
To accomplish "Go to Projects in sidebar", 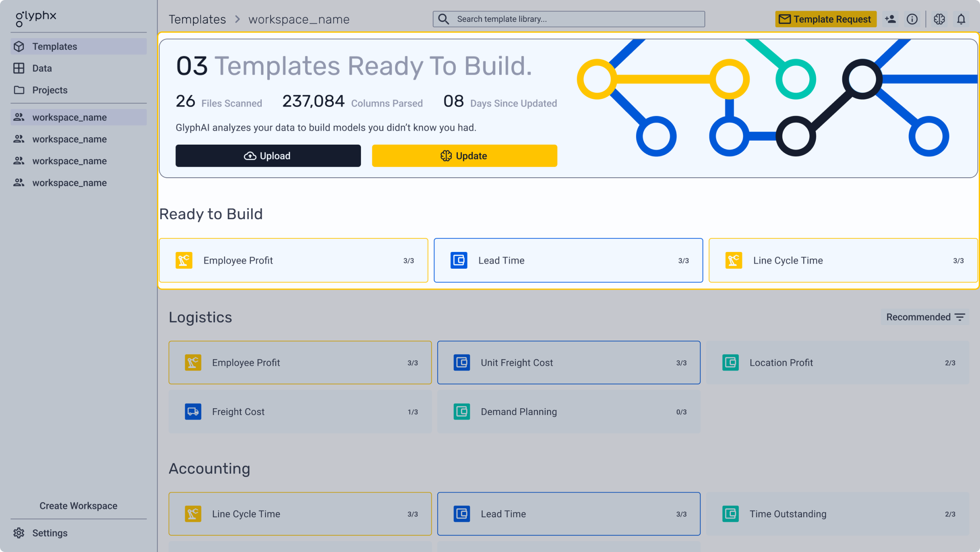I will [49, 90].
